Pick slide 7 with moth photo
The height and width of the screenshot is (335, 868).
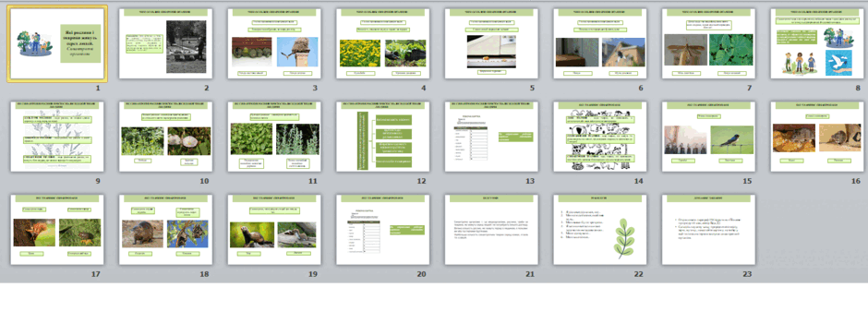tap(708, 43)
